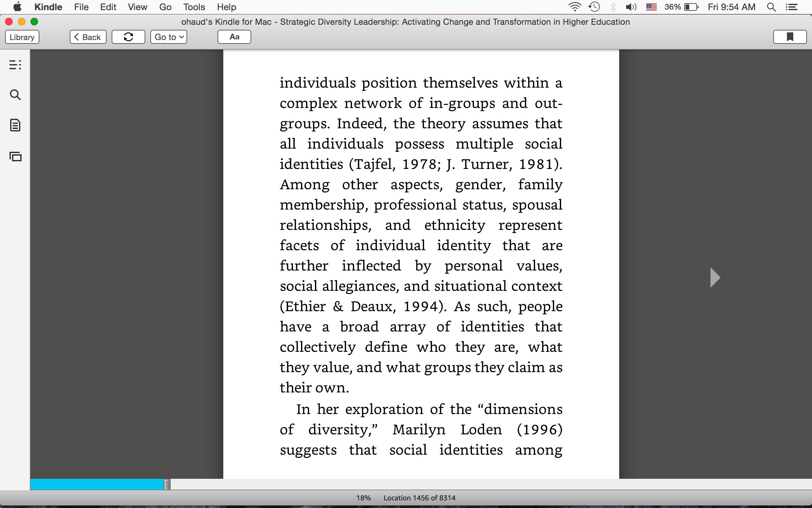
Task: Open the Notification Center icon
Action: tap(792, 7)
